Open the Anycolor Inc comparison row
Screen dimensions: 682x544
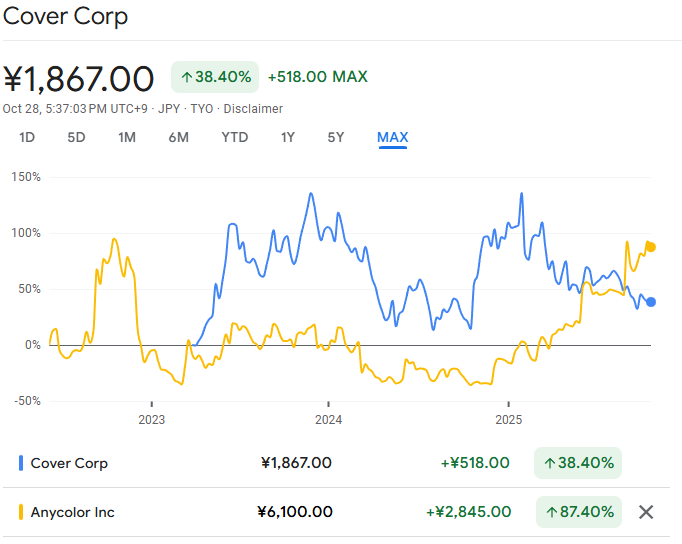click(336, 512)
